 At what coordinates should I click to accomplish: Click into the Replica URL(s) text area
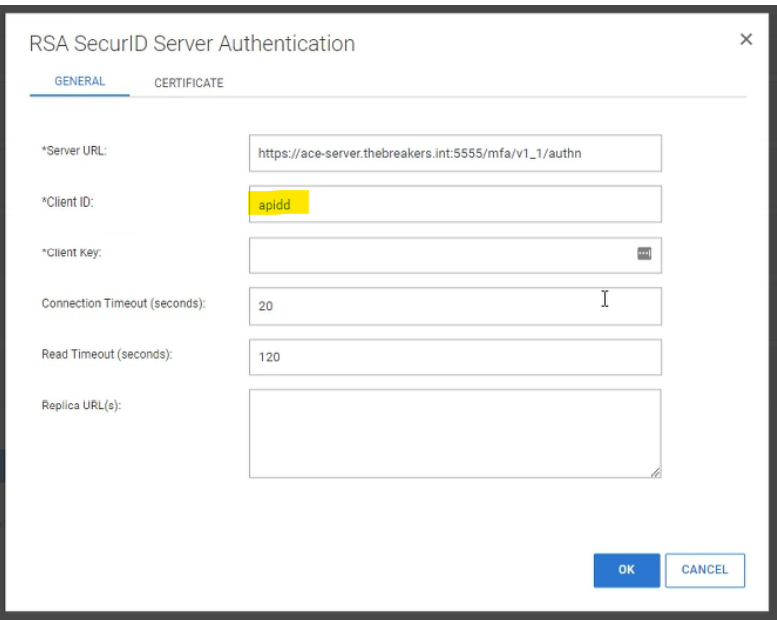pos(455,433)
